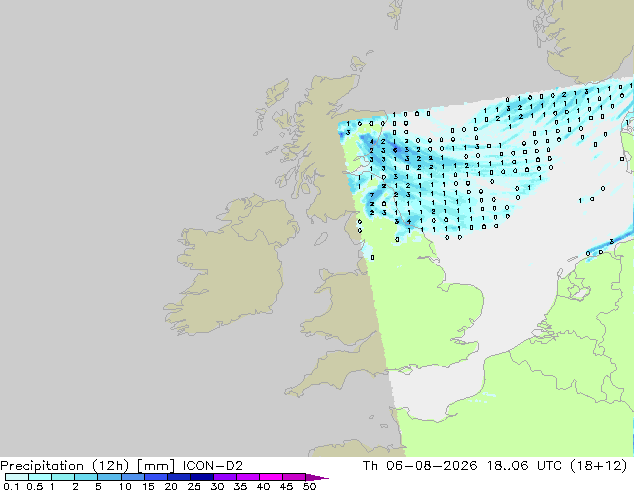Click the '0.5' legend scale label
The height and width of the screenshot is (490, 634).
pos(34,486)
